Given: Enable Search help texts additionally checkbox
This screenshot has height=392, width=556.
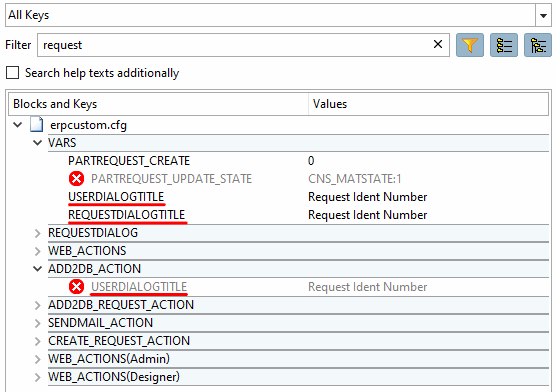Looking at the screenshot, I should click(x=12, y=73).
